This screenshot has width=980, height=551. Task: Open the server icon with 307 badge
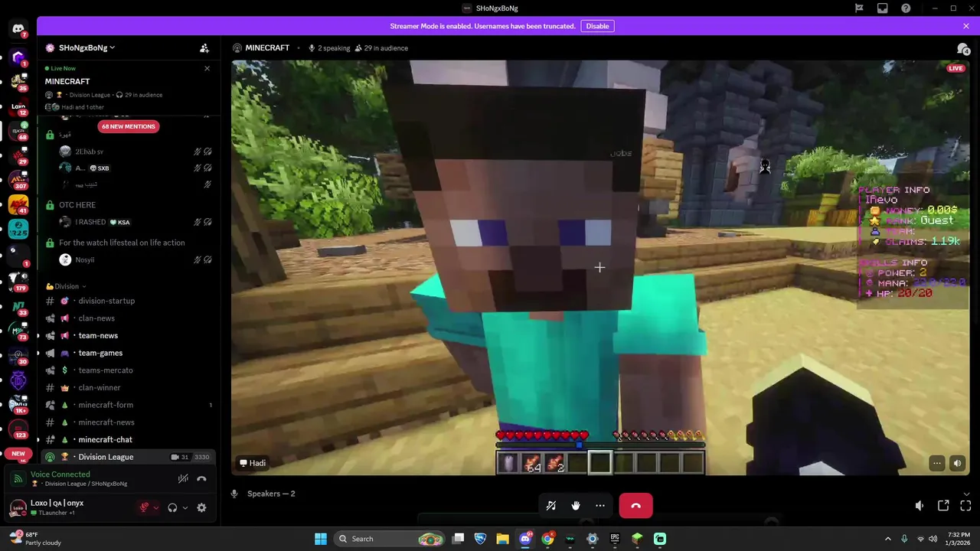(18, 181)
